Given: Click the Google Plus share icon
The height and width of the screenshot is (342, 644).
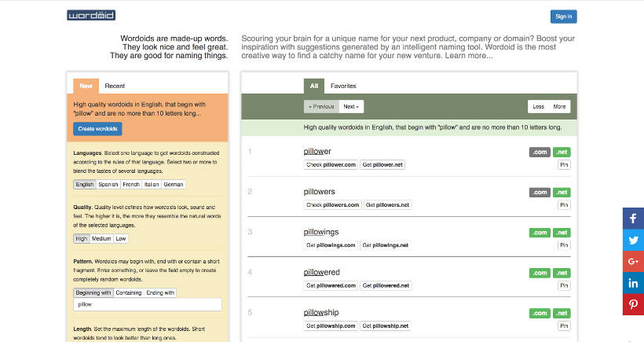Looking at the screenshot, I should click(633, 261).
